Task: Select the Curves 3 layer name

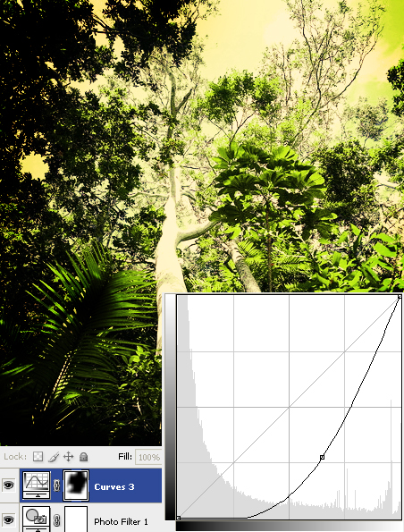Action: tap(114, 487)
